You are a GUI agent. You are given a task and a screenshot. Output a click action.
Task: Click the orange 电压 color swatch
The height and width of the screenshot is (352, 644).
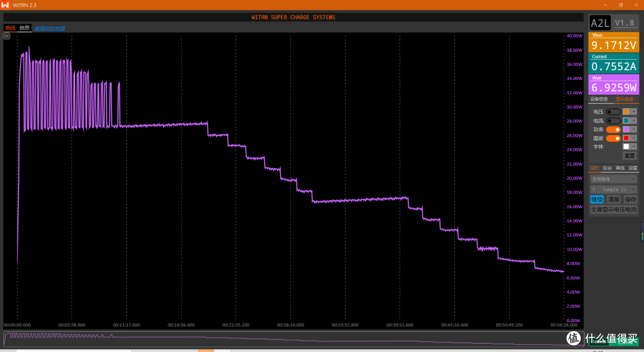coord(626,112)
